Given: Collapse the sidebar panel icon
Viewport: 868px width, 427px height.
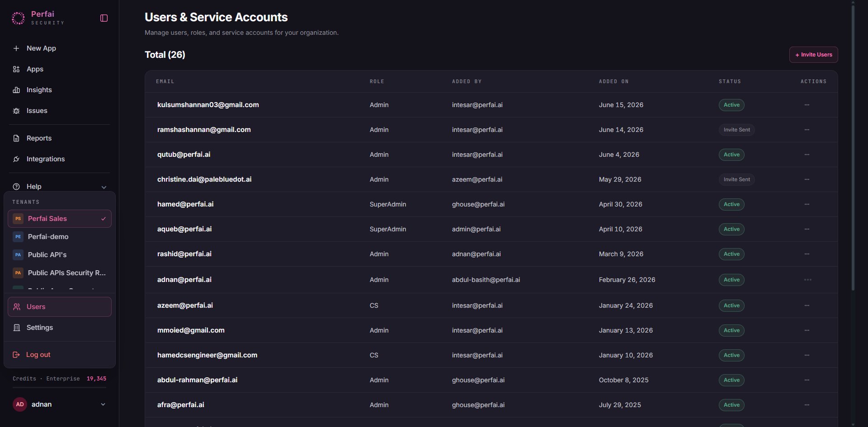Looking at the screenshot, I should [104, 18].
